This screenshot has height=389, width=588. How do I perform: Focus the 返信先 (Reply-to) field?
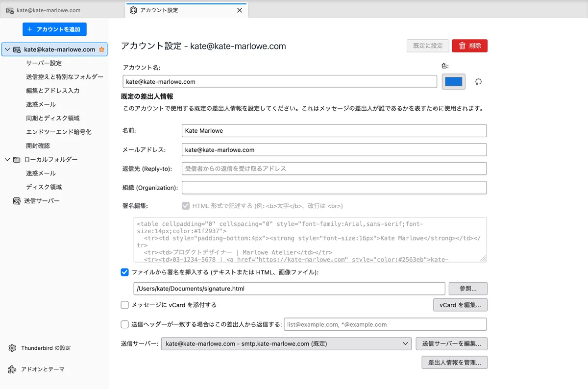pyautogui.click(x=334, y=169)
